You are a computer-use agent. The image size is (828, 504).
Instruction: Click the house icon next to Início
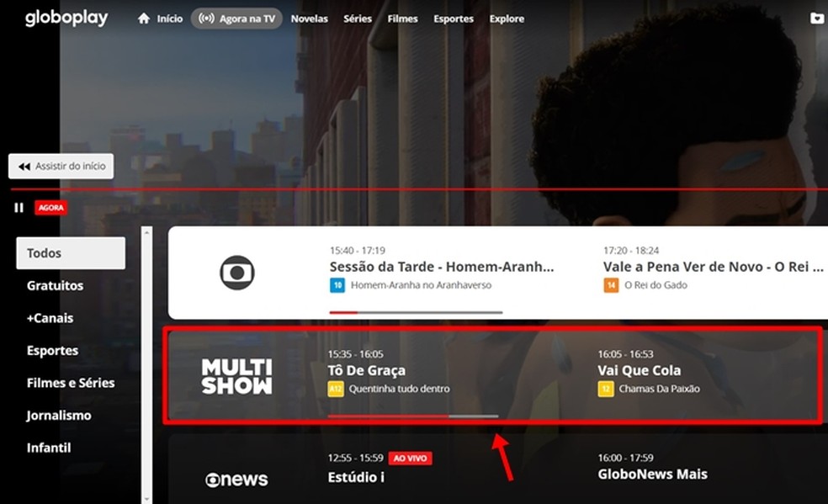[142, 18]
